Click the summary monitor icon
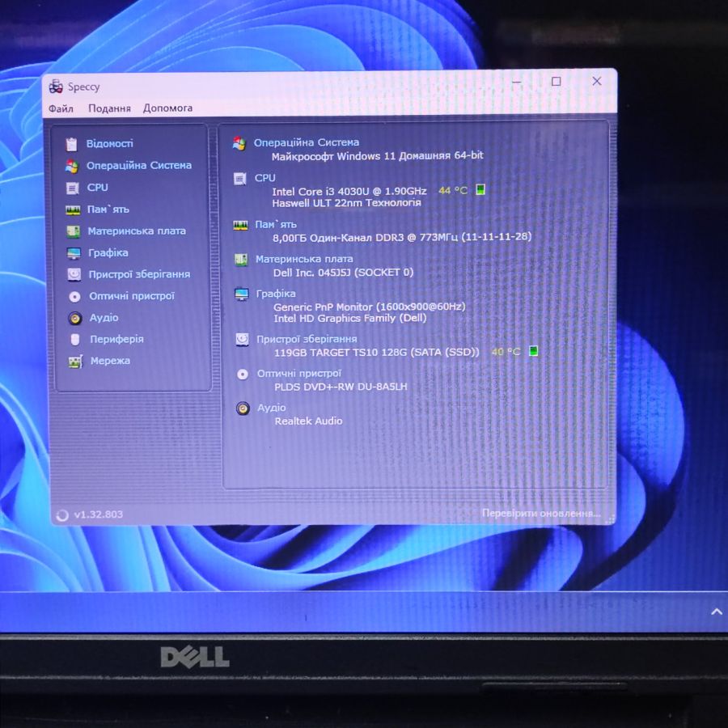Viewport: 728px width, 728px height. pos(241,294)
